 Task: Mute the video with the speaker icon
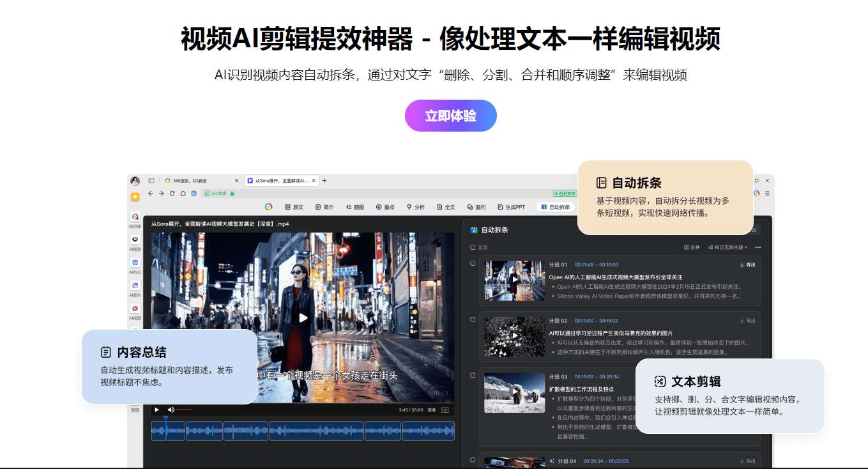(171, 410)
